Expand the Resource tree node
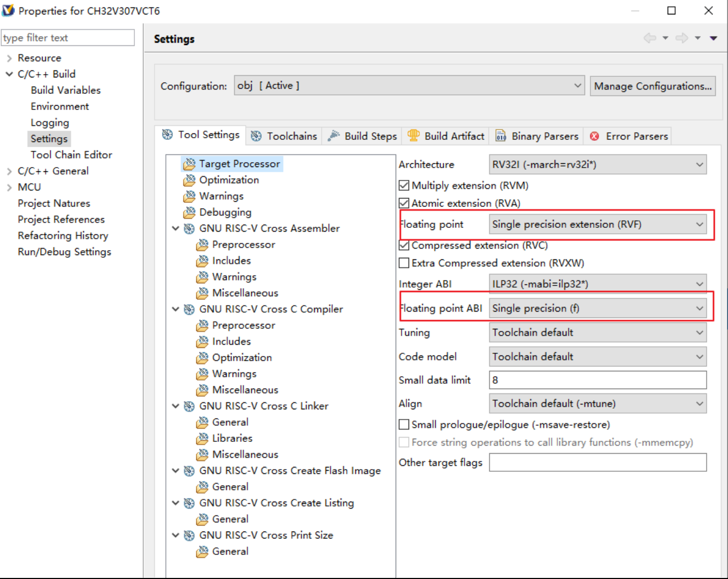The width and height of the screenshot is (728, 579). tap(9, 58)
